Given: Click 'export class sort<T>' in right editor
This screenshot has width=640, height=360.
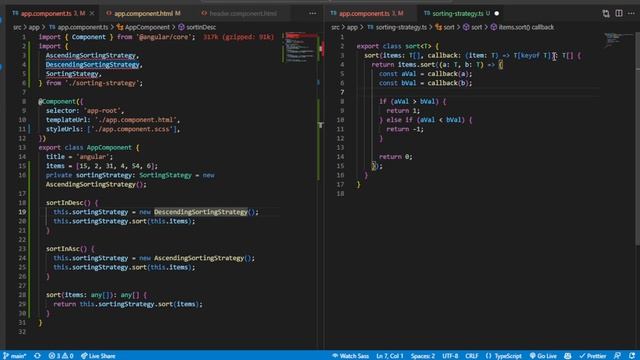Looking at the screenshot, I should pyautogui.click(x=394, y=46).
